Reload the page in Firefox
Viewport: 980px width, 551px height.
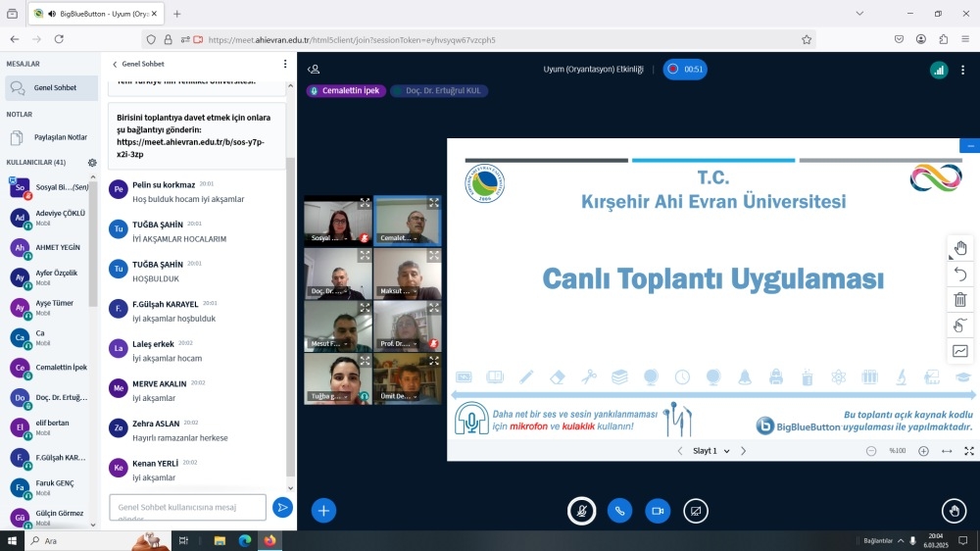pos(59,39)
